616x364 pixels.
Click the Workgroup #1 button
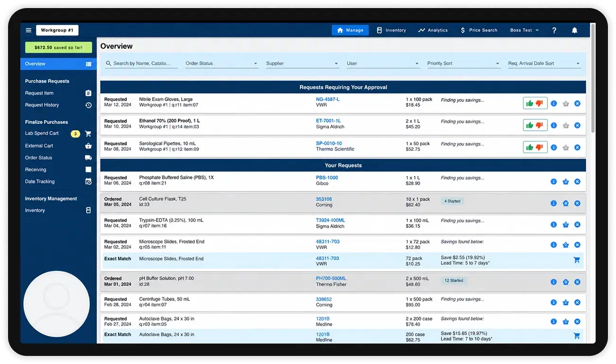(x=57, y=30)
